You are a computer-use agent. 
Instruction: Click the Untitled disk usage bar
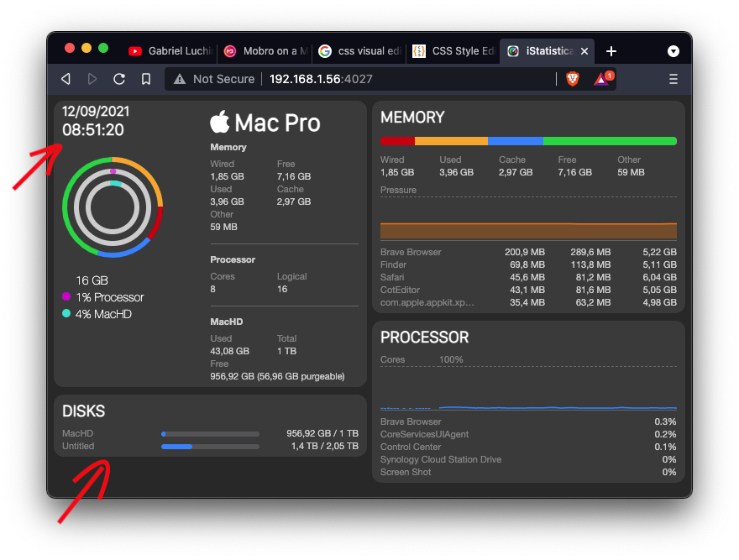point(210,447)
